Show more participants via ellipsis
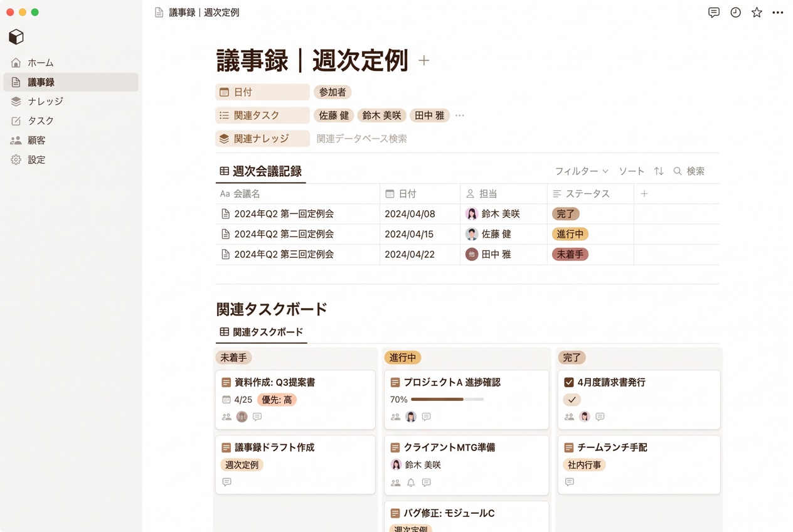Screen dimensions: 793x532 click(x=460, y=115)
